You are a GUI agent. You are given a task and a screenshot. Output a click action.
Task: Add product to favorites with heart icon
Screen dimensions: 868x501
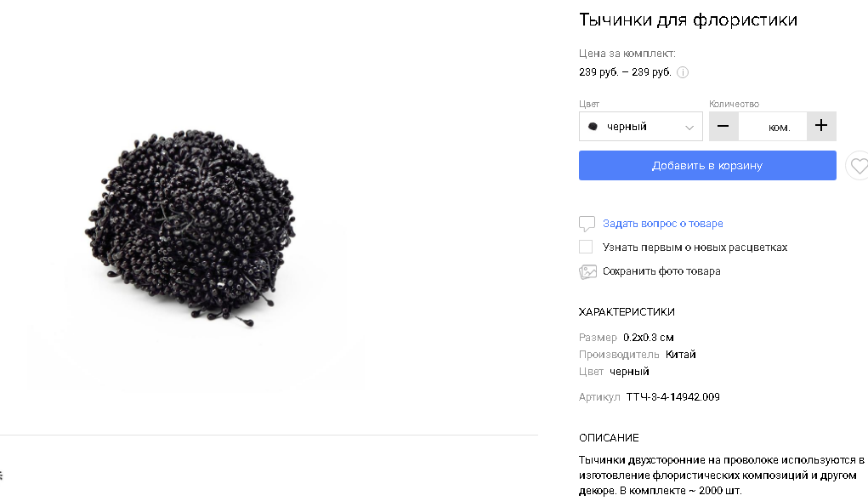(x=858, y=166)
